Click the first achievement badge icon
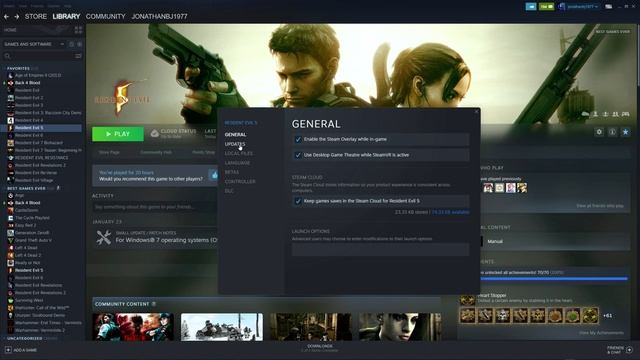 (468, 316)
